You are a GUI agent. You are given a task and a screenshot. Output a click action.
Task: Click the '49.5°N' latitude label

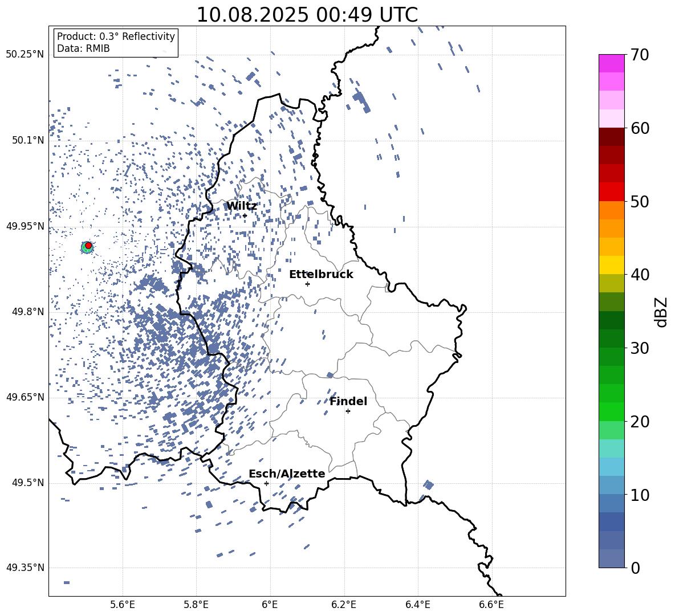(x=27, y=483)
